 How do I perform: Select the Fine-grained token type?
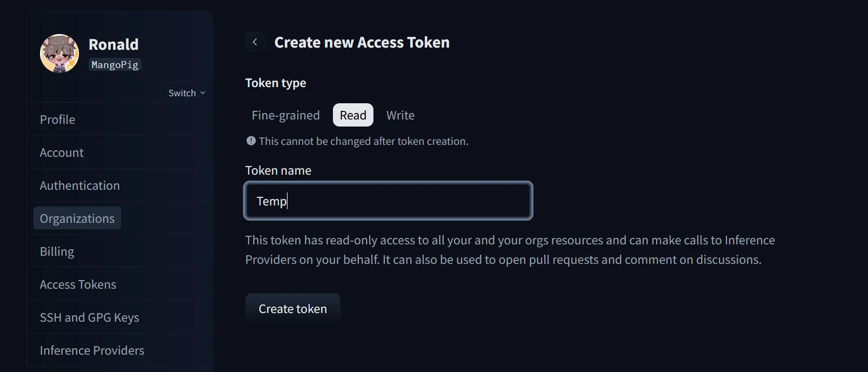[x=285, y=115]
